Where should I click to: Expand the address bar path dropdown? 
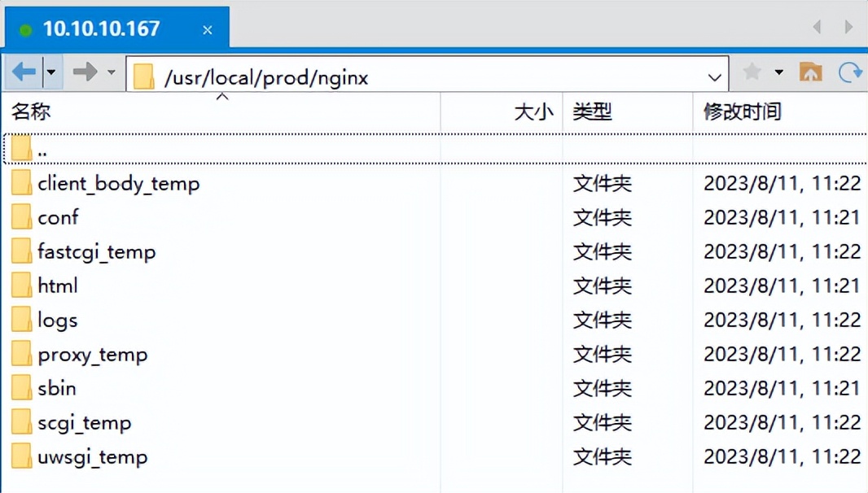(715, 75)
